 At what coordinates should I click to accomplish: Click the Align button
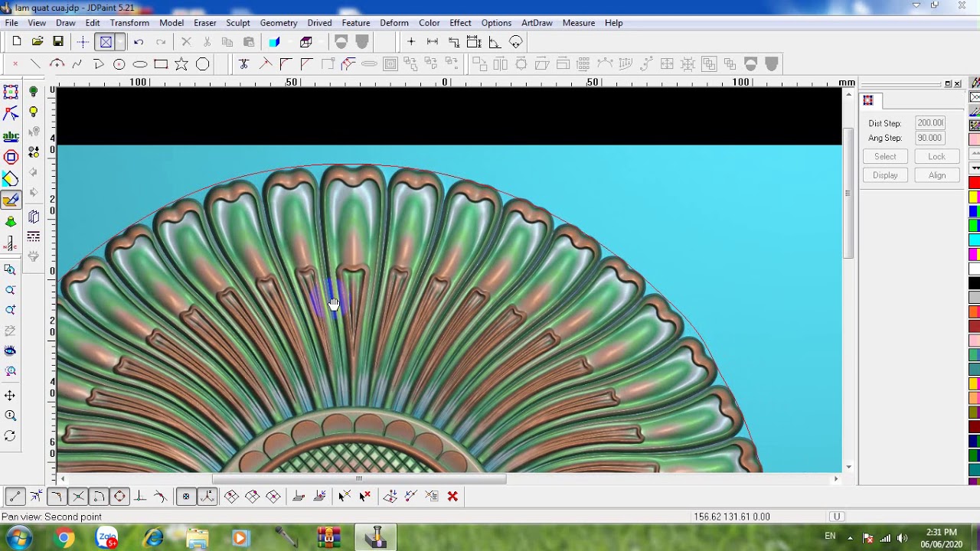(x=937, y=175)
